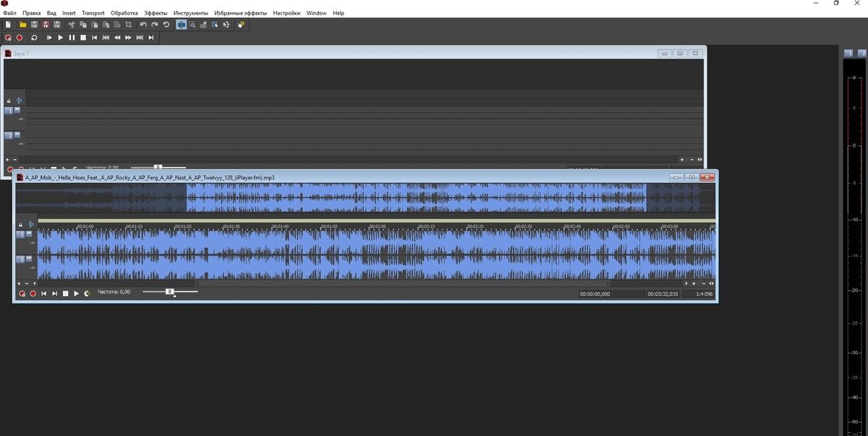The height and width of the screenshot is (436, 868).
Task: Click the What's This help icon
Action: pyautogui.click(x=241, y=25)
